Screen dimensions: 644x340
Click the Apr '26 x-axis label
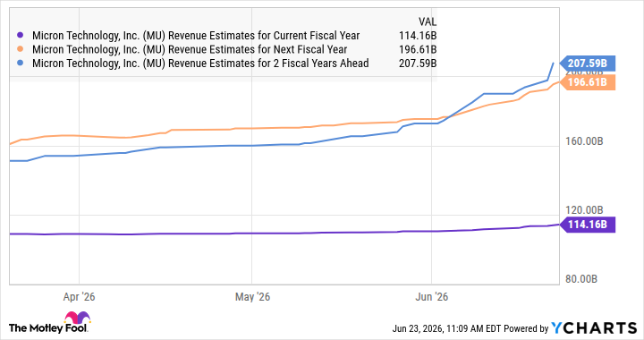coord(79,297)
